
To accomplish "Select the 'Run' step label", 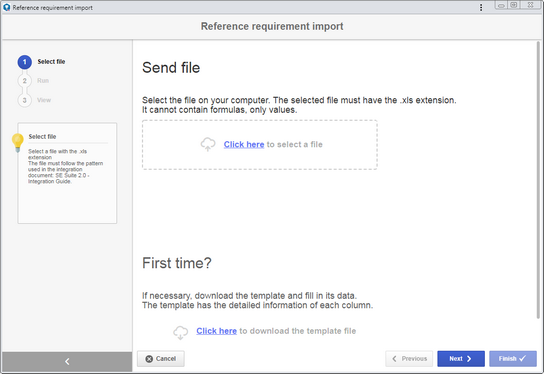I will [43, 81].
